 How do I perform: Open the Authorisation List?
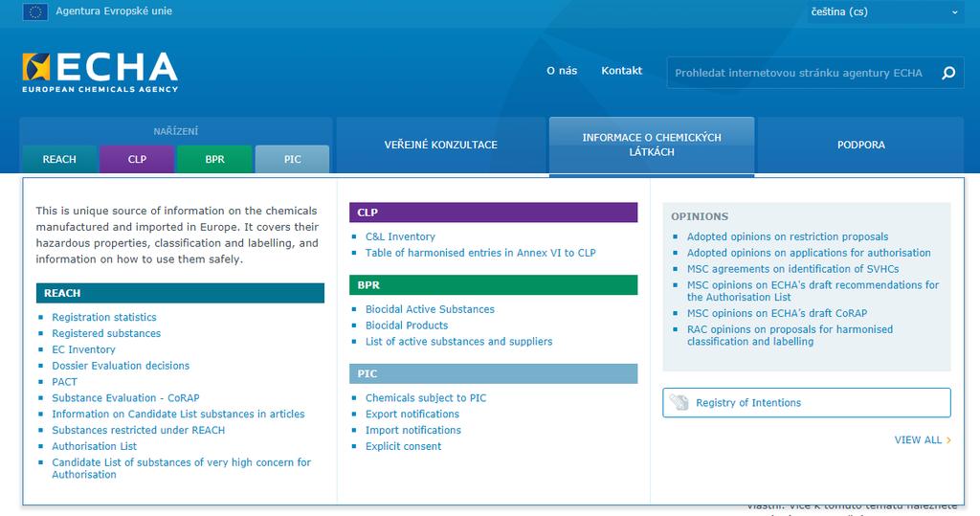[95, 446]
